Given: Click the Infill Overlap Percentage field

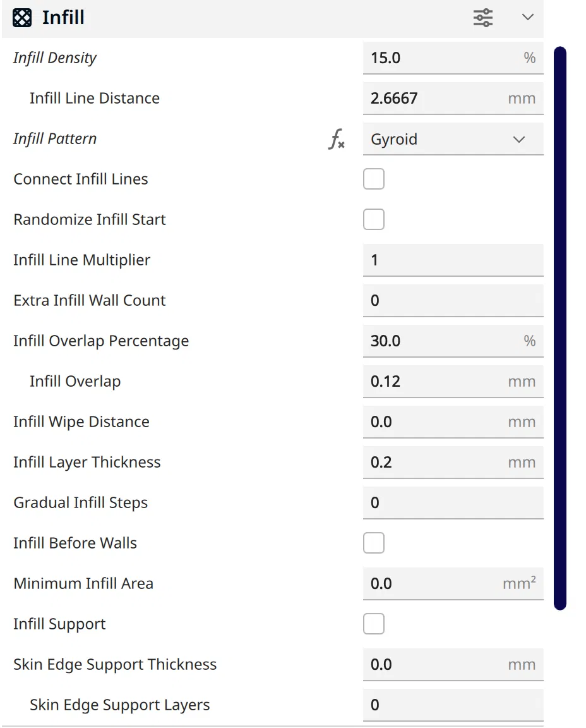Looking at the screenshot, I should point(442,341).
